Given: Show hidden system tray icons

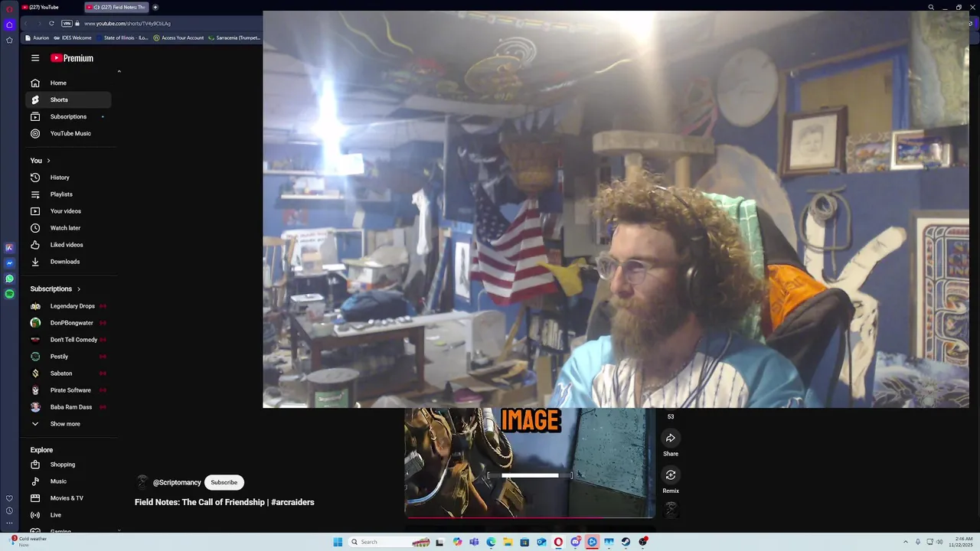Looking at the screenshot, I should coord(906,542).
